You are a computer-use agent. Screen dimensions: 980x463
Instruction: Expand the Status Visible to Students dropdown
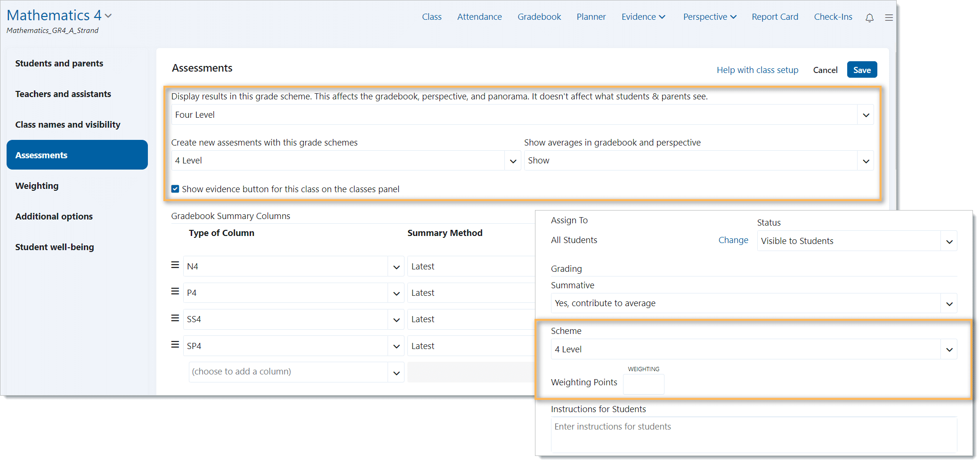click(949, 242)
